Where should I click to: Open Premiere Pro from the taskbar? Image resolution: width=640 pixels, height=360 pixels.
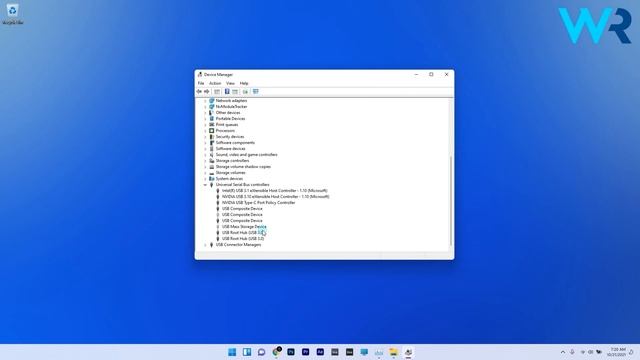(x=306, y=352)
